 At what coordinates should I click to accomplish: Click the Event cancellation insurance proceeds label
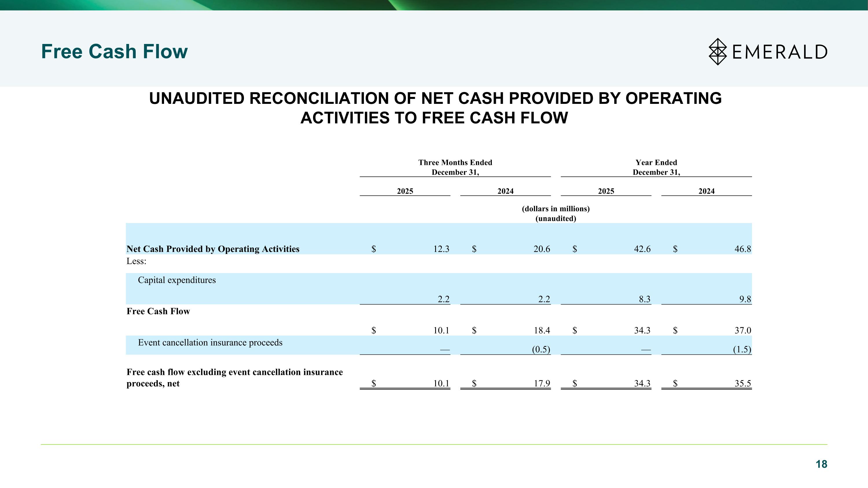pyautogui.click(x=210, y=342)
